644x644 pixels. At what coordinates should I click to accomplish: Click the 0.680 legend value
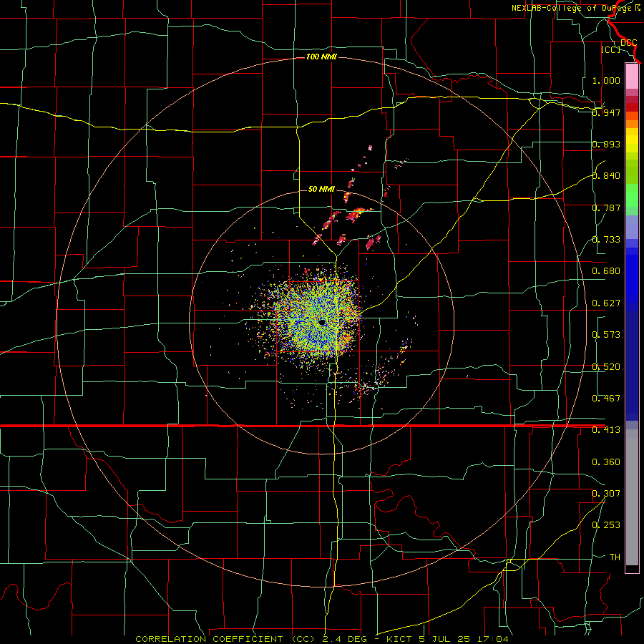[x=606, y=271]
